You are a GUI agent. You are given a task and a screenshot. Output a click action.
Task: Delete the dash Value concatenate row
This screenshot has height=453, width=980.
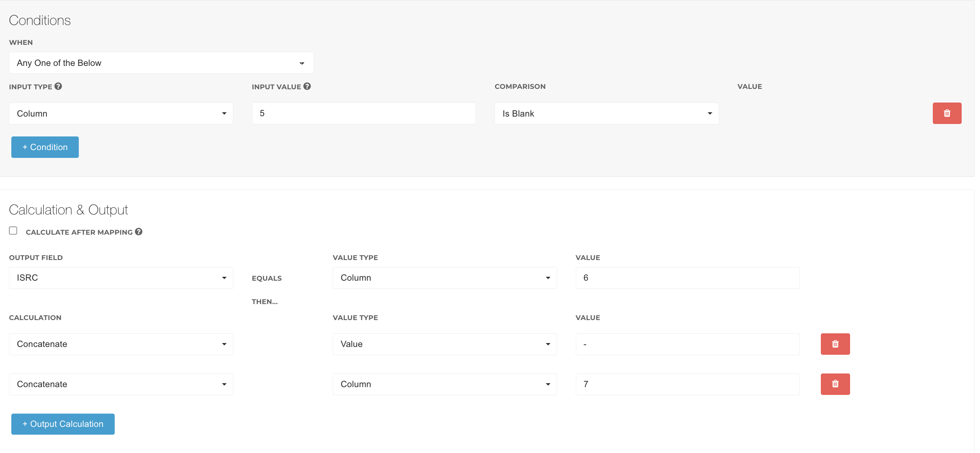pos(835,344)
